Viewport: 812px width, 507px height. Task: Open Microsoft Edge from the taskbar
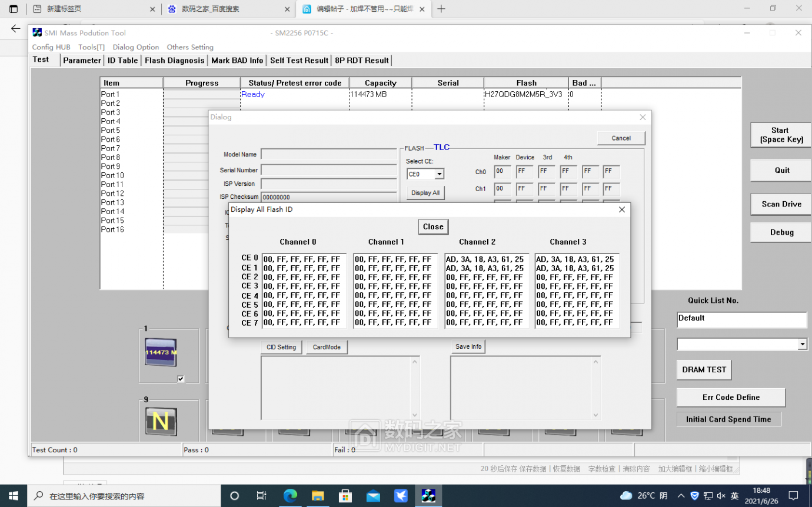[x=290, y=496]
